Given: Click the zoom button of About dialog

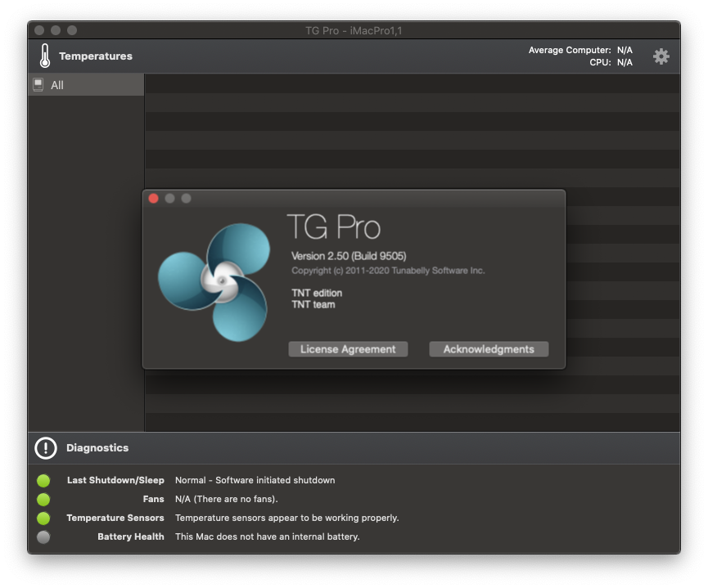Looking at the screenshot, I should (x=186, y=199).
